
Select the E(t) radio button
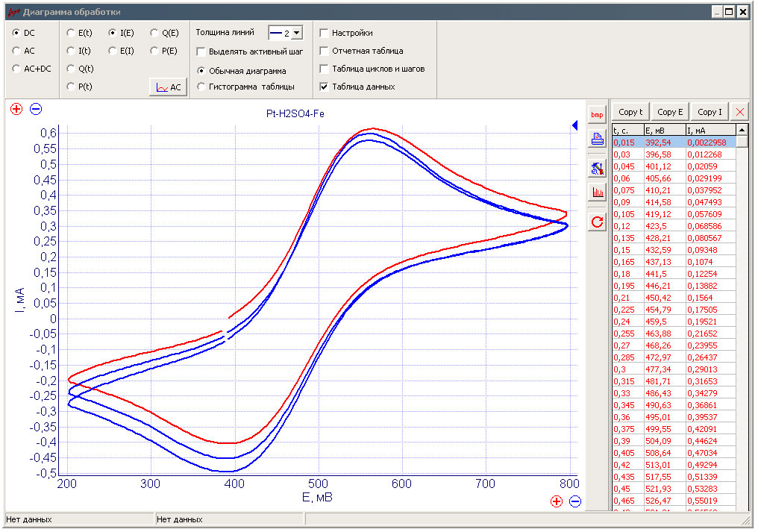coord(71,33)
